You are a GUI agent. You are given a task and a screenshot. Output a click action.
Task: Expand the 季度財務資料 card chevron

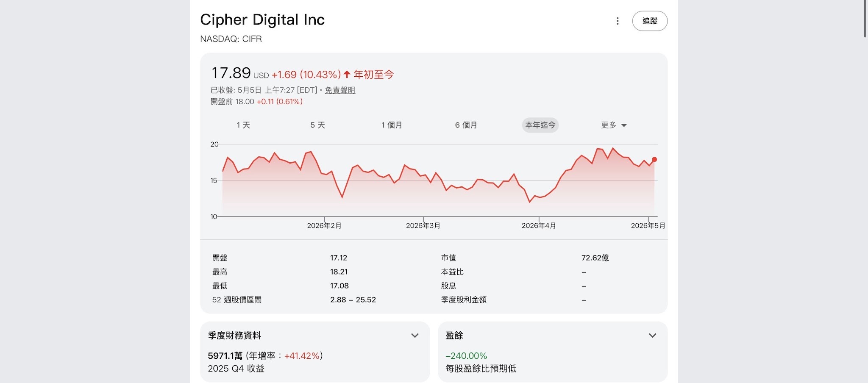[415, 336]
